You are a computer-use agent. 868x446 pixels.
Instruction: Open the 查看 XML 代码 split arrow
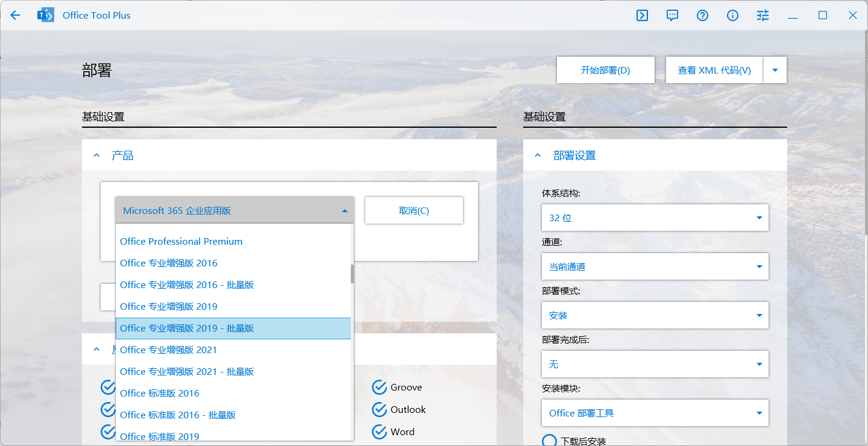[x=775, y=71]
